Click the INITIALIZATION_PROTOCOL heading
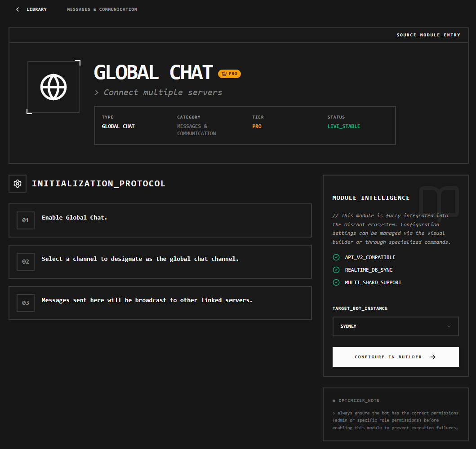This screenshot has width=476, height=449. [98, 184]
